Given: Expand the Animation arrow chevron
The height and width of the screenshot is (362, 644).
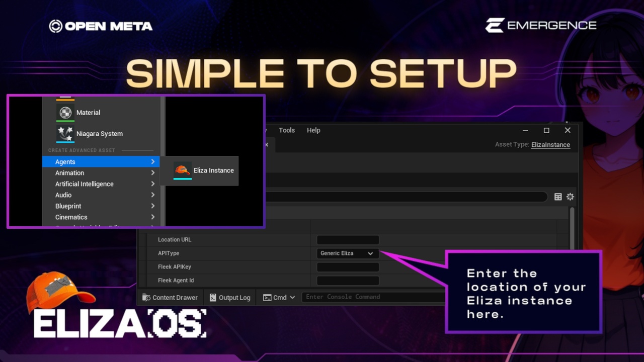Looking at the screenshot, I should (x=153, y=173).
